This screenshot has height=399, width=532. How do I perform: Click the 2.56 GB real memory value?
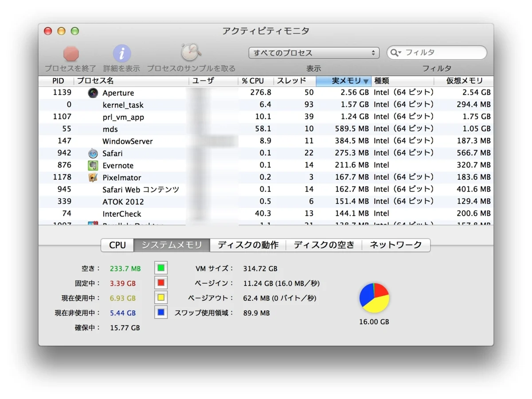[355, 93]
